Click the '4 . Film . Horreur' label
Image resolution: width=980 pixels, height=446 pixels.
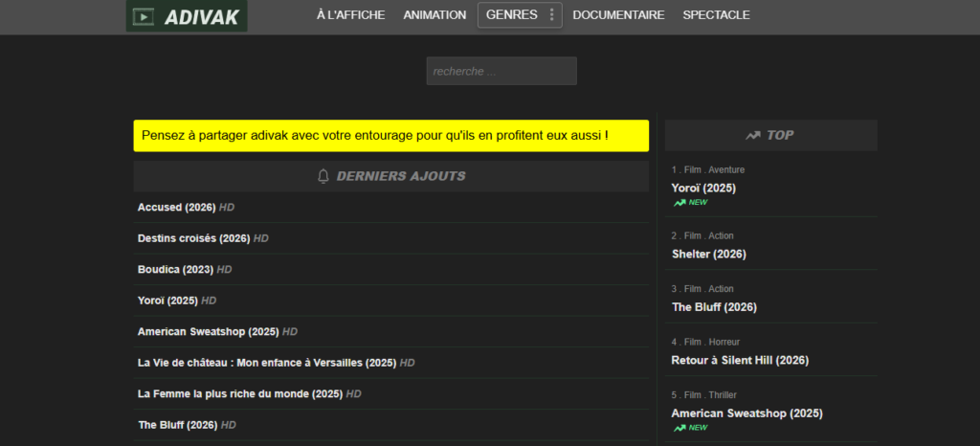pos(706,342)
